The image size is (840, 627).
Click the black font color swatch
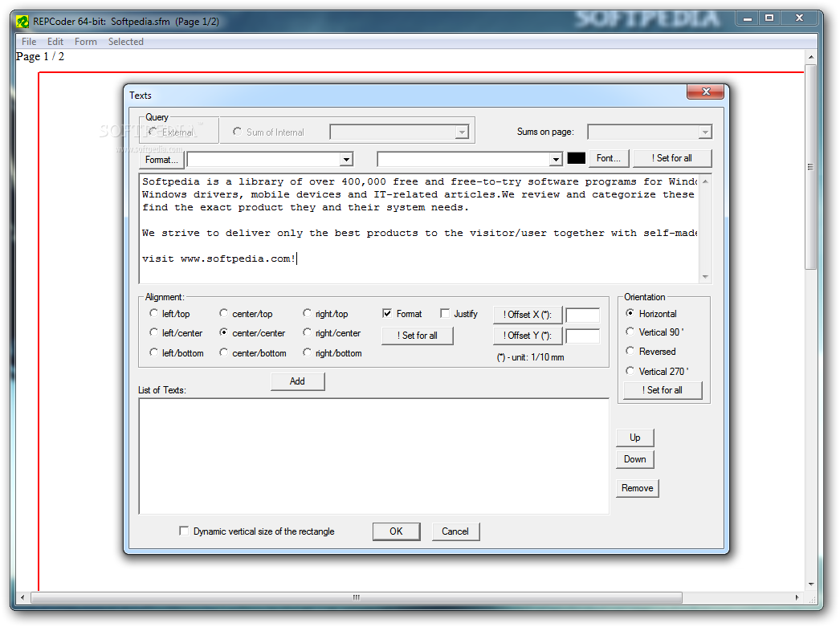(576, 158)
